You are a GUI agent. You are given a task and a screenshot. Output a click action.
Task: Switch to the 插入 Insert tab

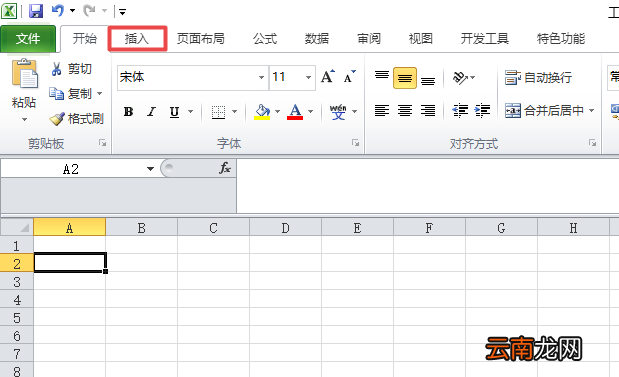[x=137, y=39]
